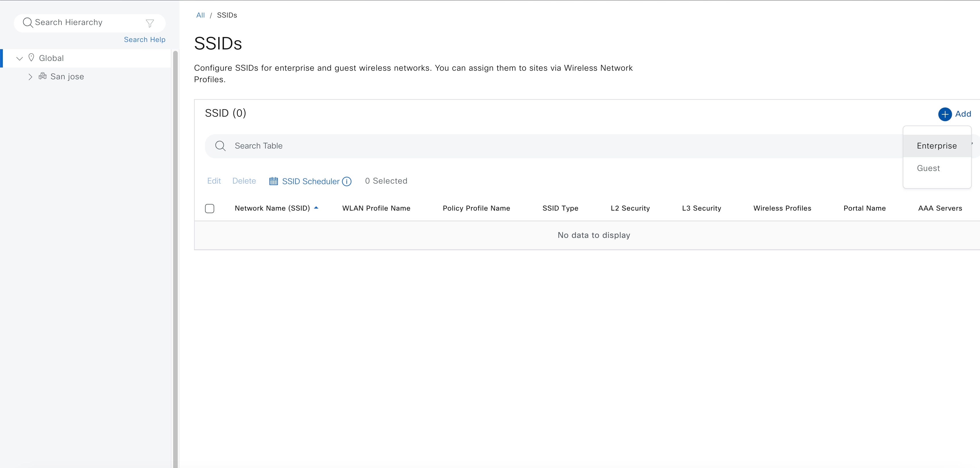Click the WLAN Profile Name column header
The image size is (980, 468).
click(376, 208)
